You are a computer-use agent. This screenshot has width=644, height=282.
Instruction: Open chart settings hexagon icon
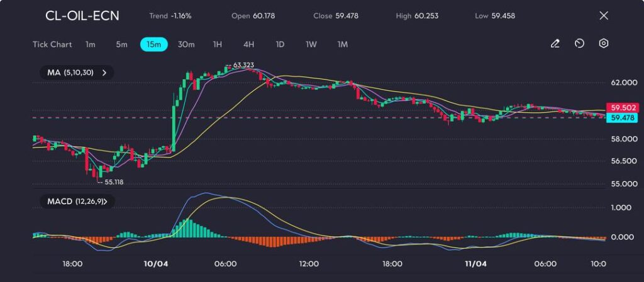[x=604, y=44]
